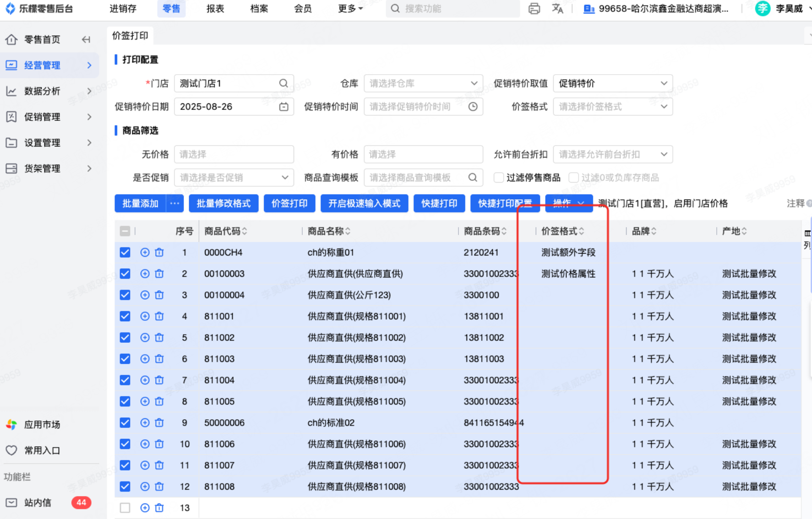Toggle the select-all checkbox in table header
The image size is (812, 519).
click(x=125, y=231)
